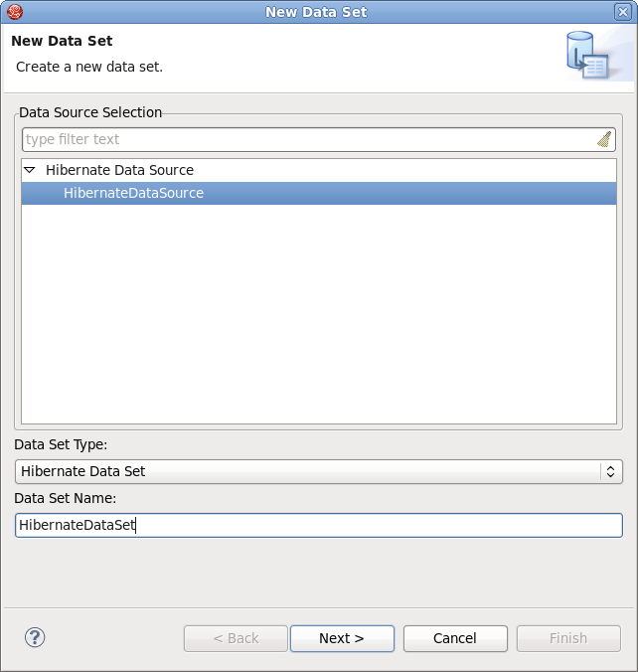Click the Data Set Name label
Viewport: 638px width, 672px height.
tap(65, 498)
